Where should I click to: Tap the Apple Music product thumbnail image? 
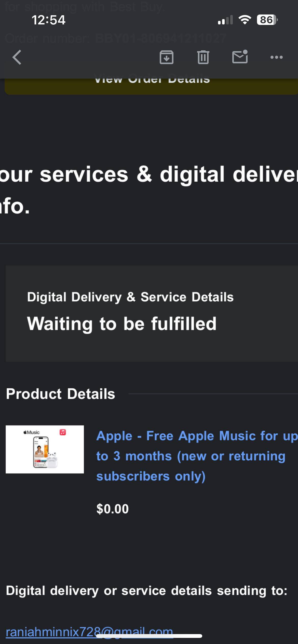[x=45, y=449]
